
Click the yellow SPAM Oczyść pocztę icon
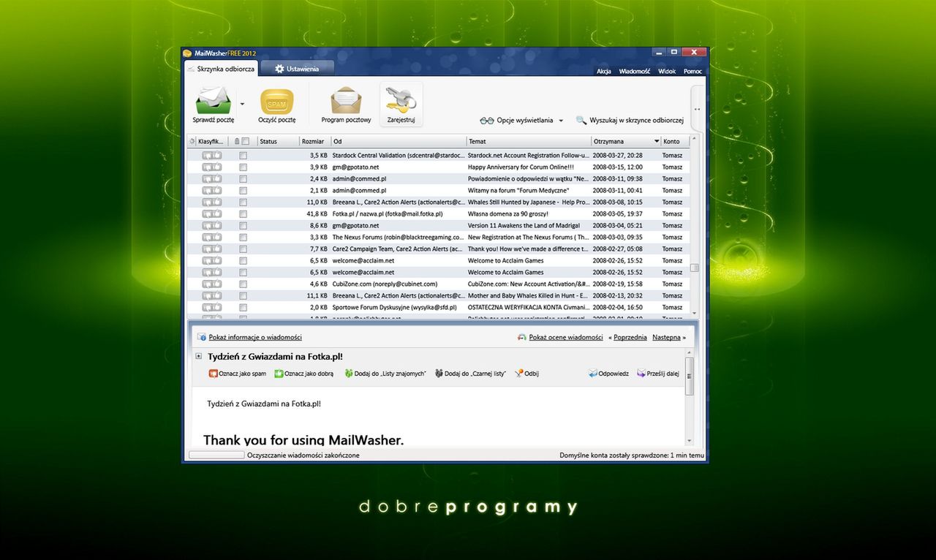(277, 102)
